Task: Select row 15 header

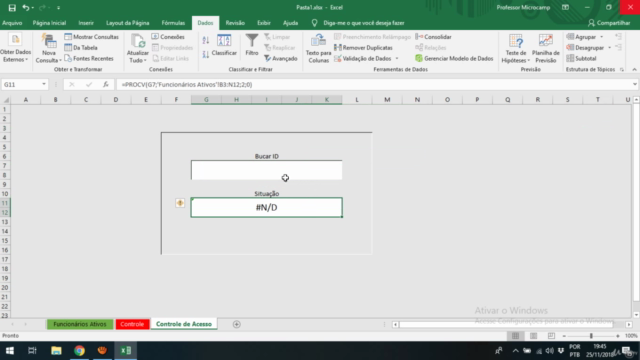Action: click(5, 240)
